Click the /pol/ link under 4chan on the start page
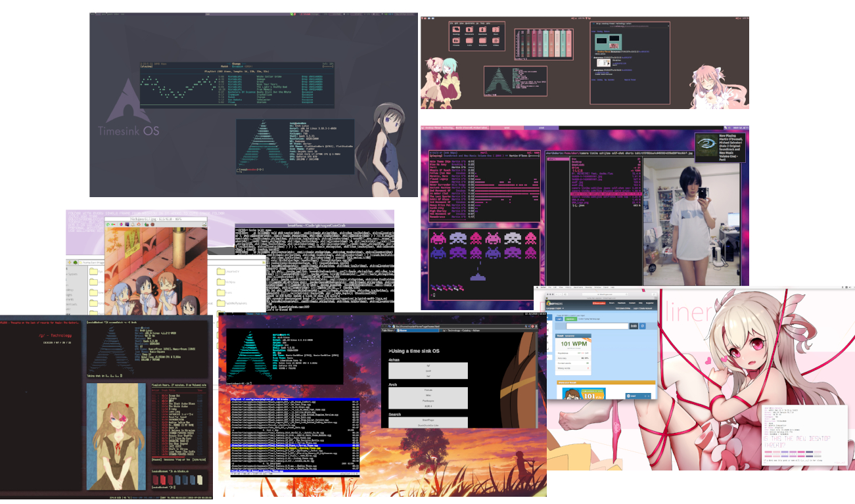855x504 pixels. coord(428,371)
